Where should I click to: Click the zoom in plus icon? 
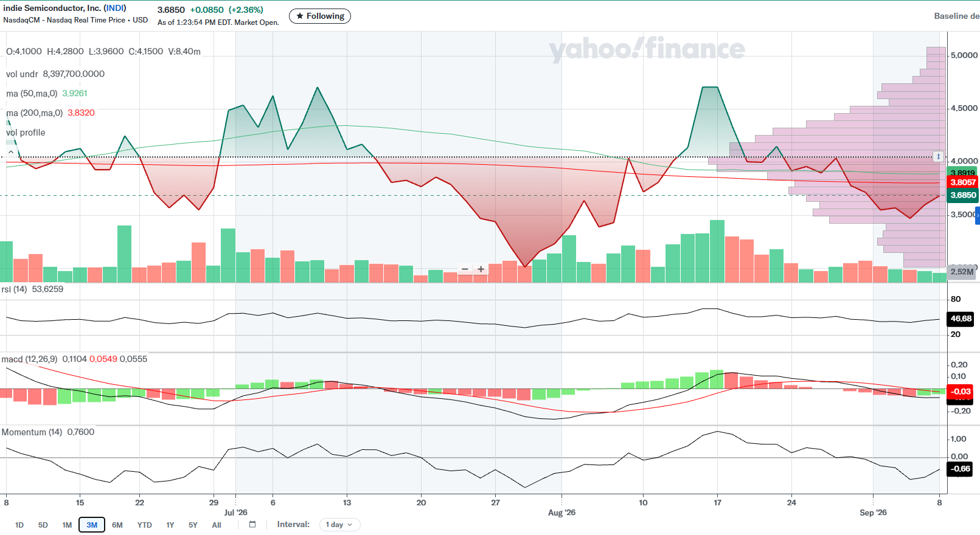tap(481, 269)
